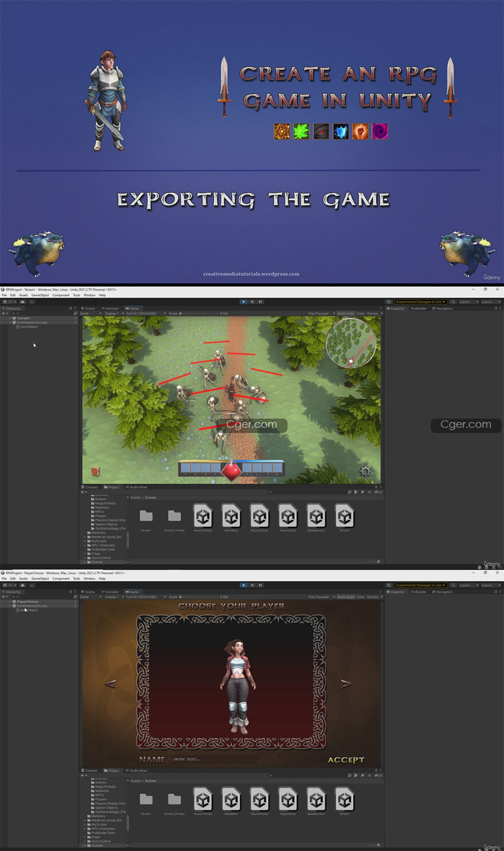Switch to the ProBuilder tab in Terrain1 editor

point(419,308)
